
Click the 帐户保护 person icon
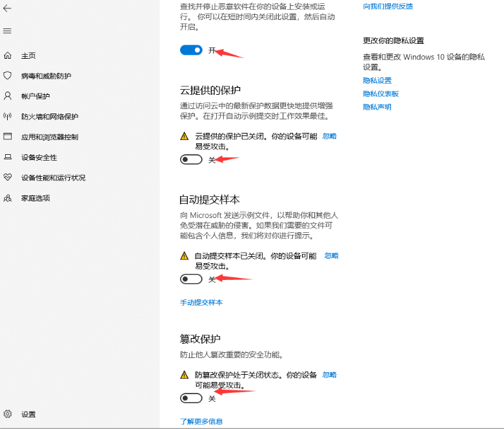[x=8, y=96]
